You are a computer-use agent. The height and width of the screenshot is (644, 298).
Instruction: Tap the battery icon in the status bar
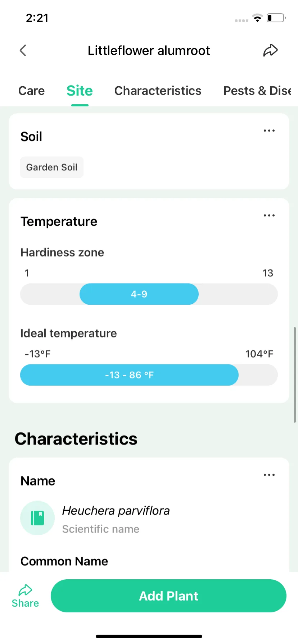pos(276,18)
